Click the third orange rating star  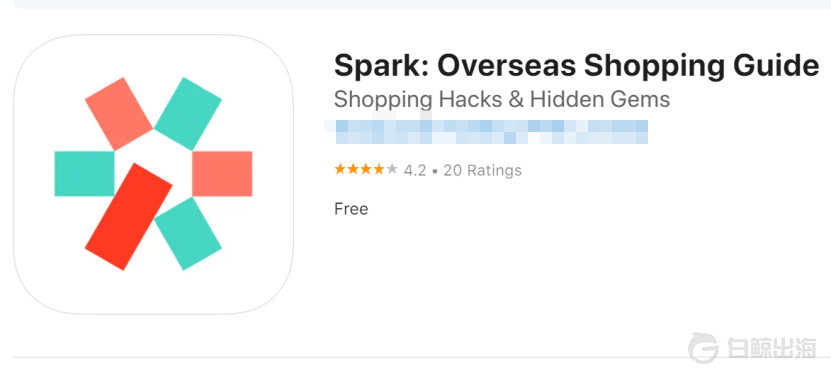[x=366, y=169]
